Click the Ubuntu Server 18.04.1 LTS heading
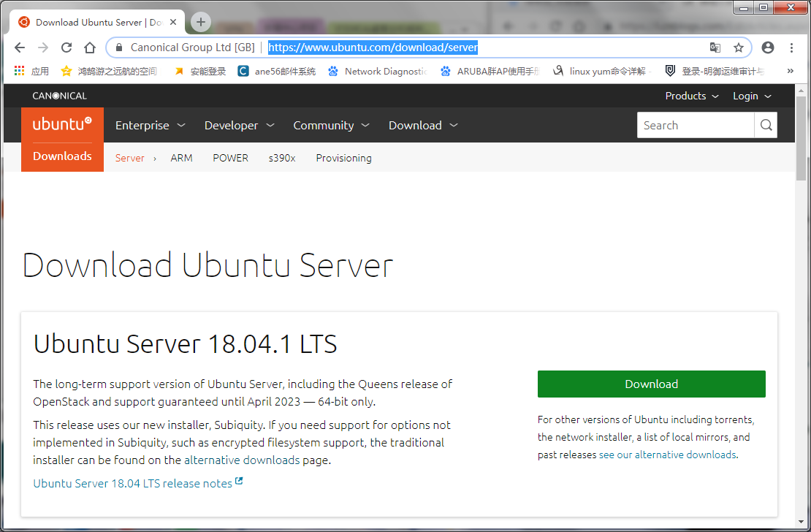 coord(185,343)
